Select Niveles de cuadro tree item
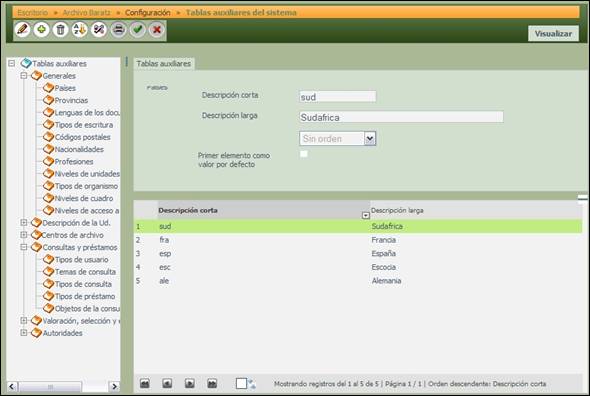Screen dimensions: 590x396 pyautogui.click(x=84, y=198)
